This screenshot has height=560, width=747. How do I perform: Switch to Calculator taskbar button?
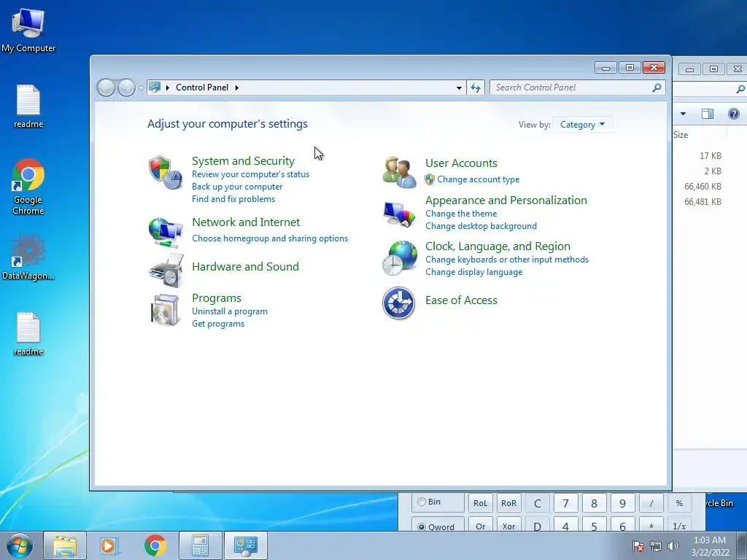200,545
